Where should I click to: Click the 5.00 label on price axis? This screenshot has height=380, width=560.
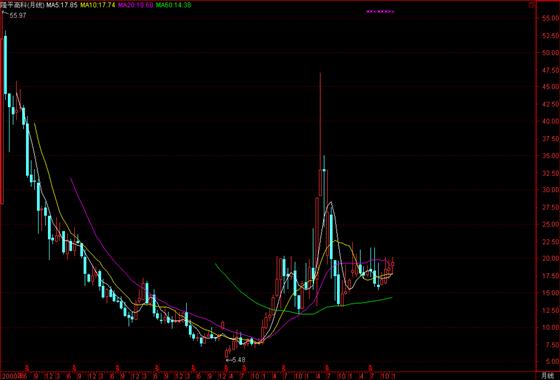[552, 361]
